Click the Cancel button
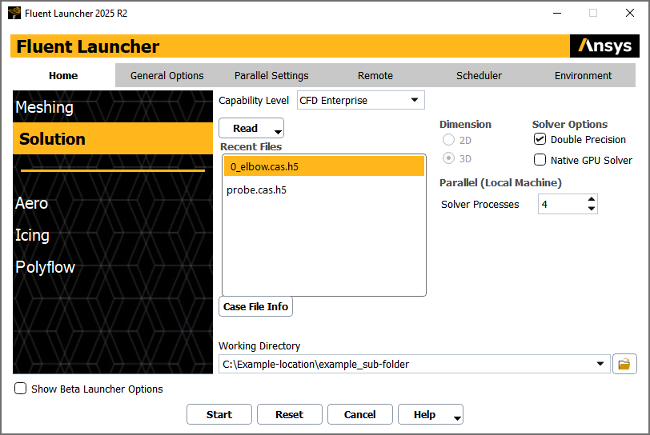This screenshot has height=435, width=650. (x=360, y=414)
